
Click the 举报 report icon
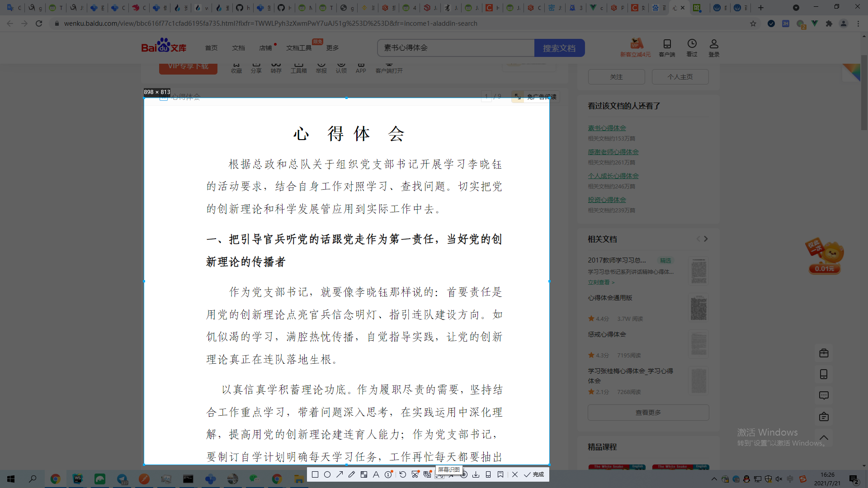[x=321, y=67]
